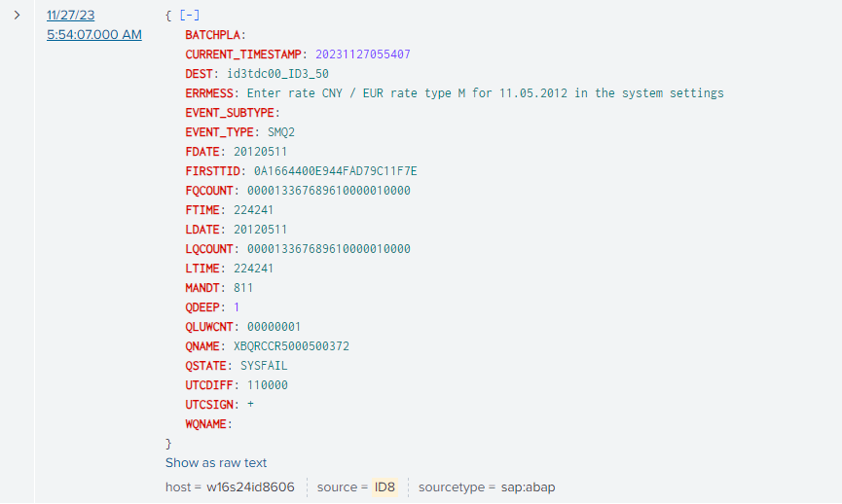
Task: Select host value w16s24id8606
Action: tap(250, 486)
